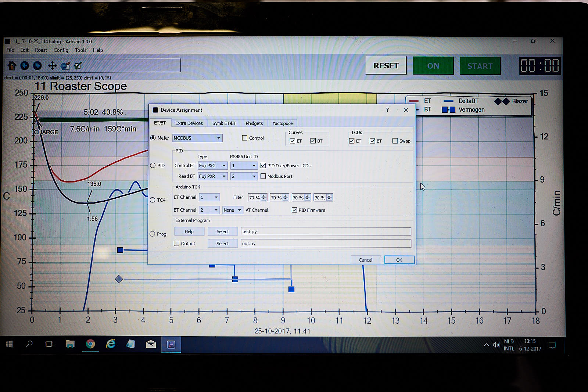
Task: Click the help question mark in dialog title
Action: tap(387, 110)
